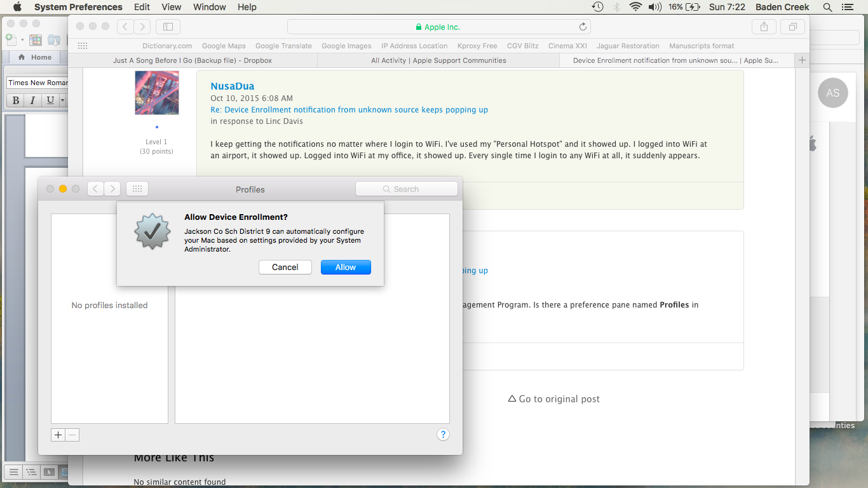
Task: Open the template gallery icon in Word
Action: (x=36, y=39)
